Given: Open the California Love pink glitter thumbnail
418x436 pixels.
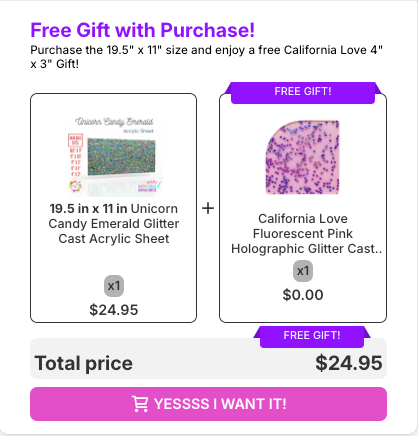Looking at the screenshot, I should point(303,157).
